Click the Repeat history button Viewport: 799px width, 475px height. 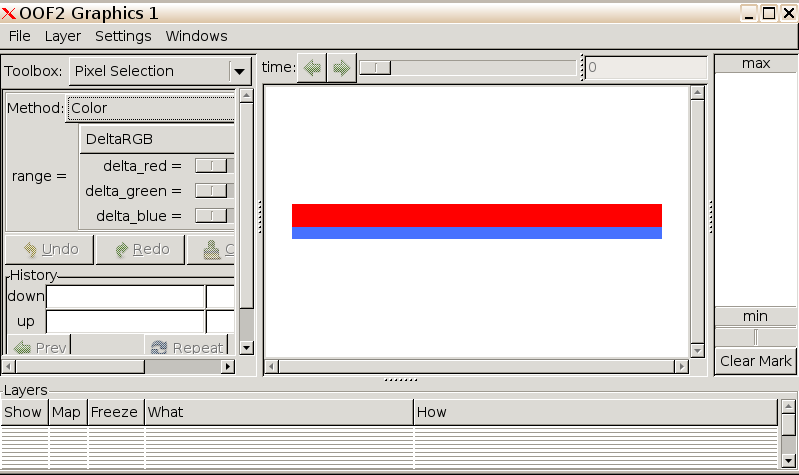pyautogui.click(x=186, y=347)
